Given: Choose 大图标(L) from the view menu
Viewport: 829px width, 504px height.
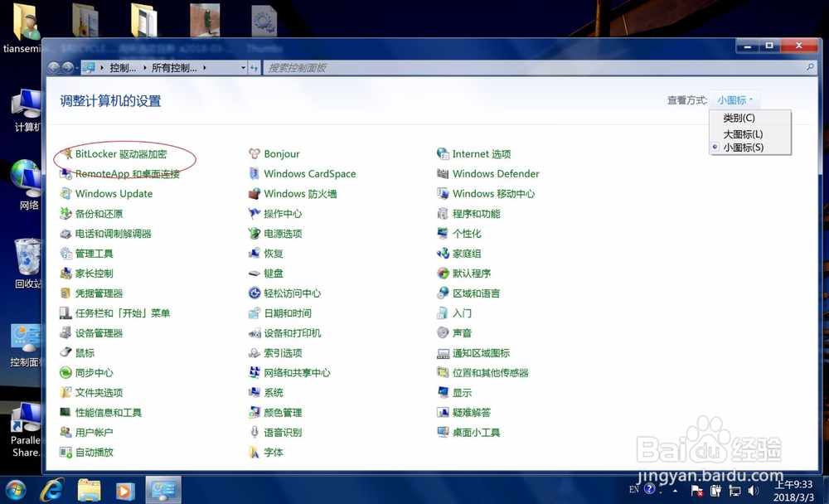Looking at the screenshot, I should pos(743,134).
